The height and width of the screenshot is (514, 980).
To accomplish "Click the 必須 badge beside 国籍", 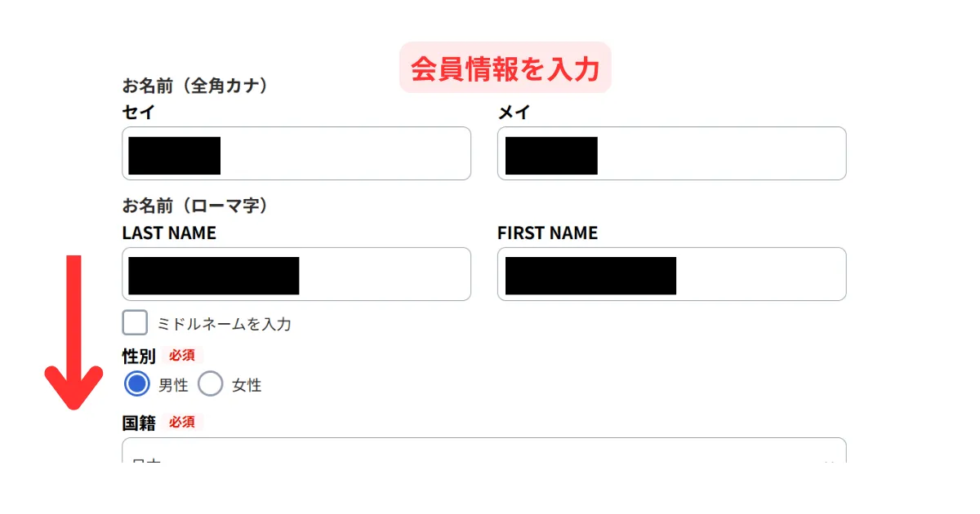I will [181, 423].
